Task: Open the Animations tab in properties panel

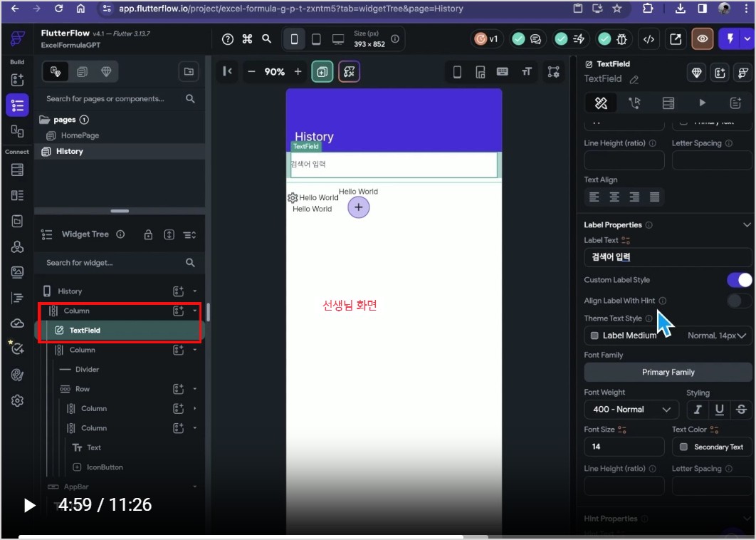Action: (702, 103)
